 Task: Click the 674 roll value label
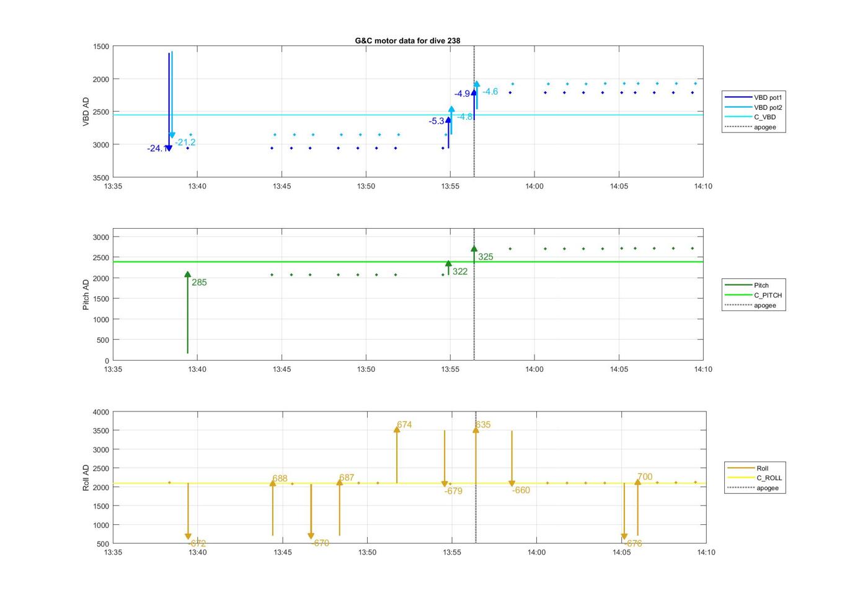point(404,425)
